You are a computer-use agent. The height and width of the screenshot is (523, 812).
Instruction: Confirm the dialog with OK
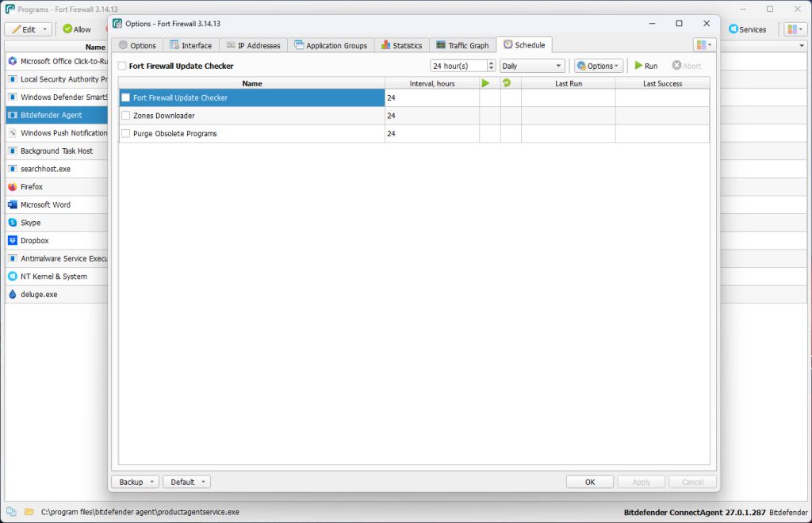click(590, 482)
